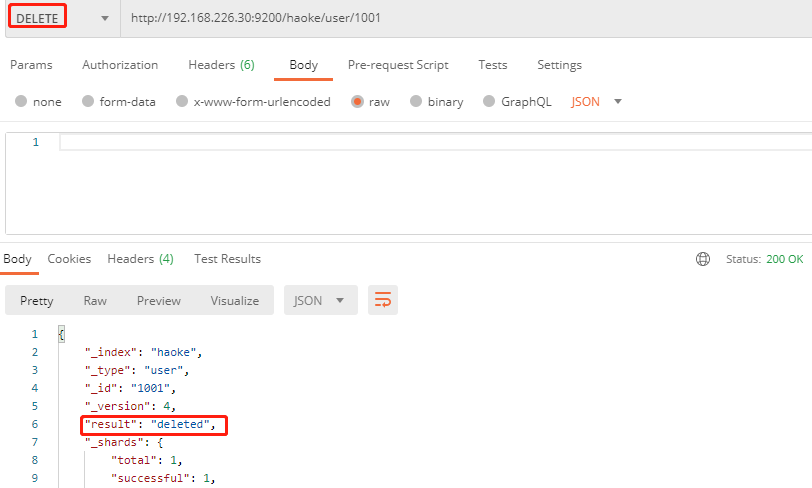Screen dimensions: 812x488
Task: Open the DELETE method dropdown arrow
Action: pyautogui.click(x=105, y=19)
